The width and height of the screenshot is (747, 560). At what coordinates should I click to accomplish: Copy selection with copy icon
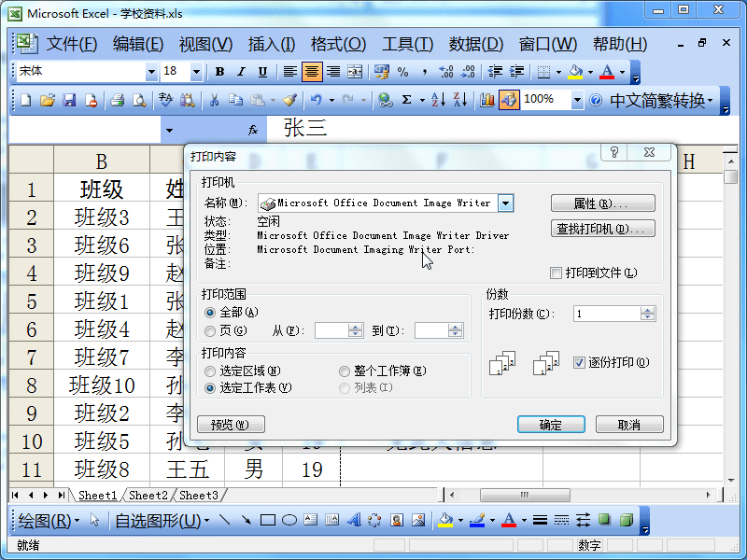(x=236, y=100)
